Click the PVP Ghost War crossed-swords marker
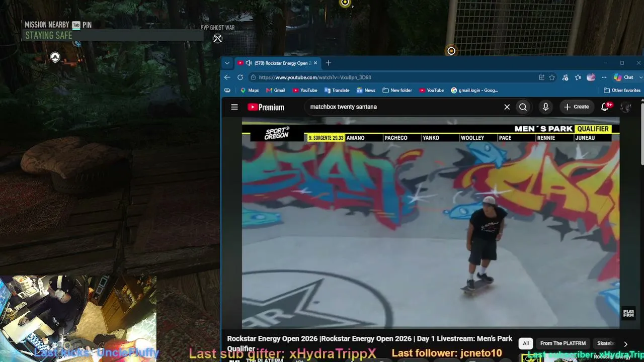 coord(217,39)
